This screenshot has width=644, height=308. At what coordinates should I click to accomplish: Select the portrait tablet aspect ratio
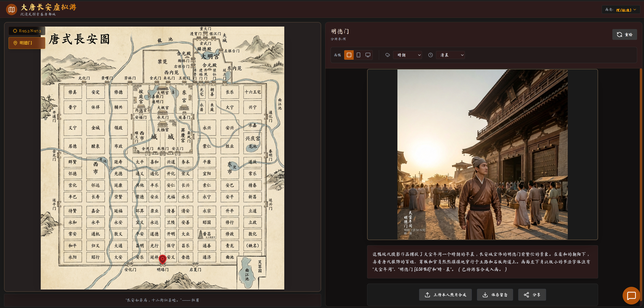pos(358,55)
